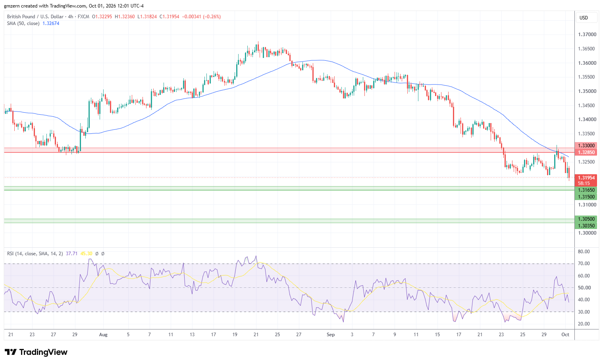Image resolution: width=603 pixels, height=364 pixels.
Task: Select the British Pound / U.S. Dollar title
Action: point(35,17)
